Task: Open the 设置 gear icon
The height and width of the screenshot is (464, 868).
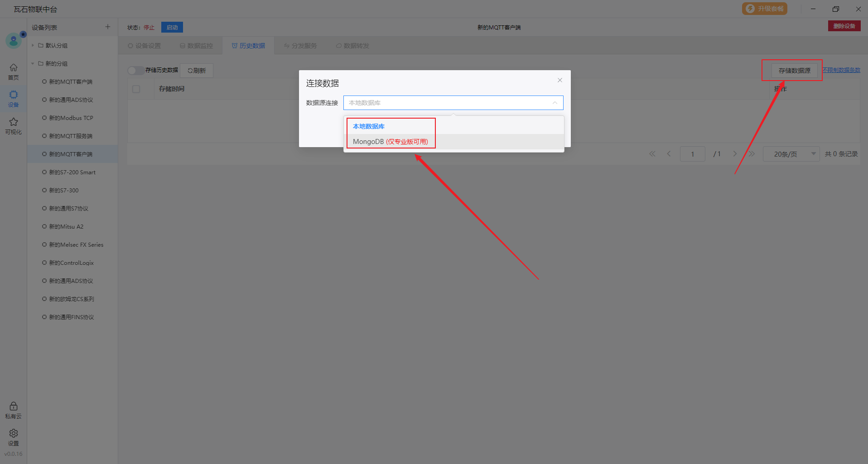Action: tap(14, 437)
